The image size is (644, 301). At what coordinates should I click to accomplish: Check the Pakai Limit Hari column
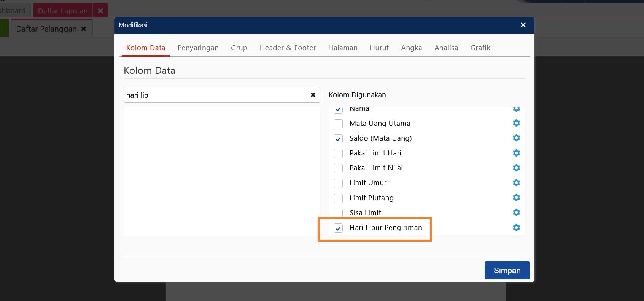(338, 154)
